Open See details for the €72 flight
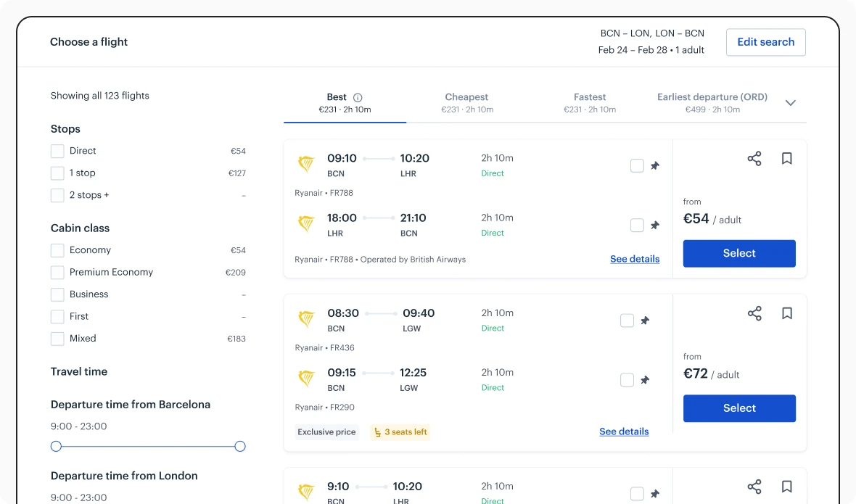This screenshot has height=504, width=856. point(624,431)
